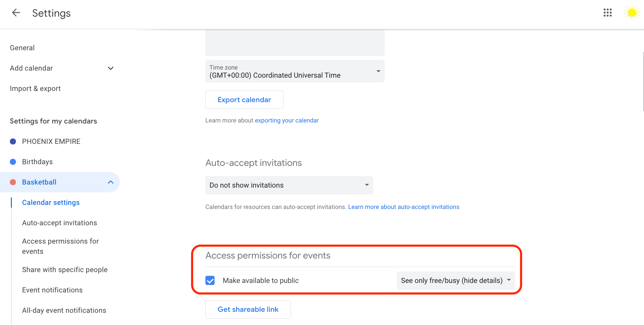Open Import & export settings
The image size is (644, 325).
(x=35, y=89)
